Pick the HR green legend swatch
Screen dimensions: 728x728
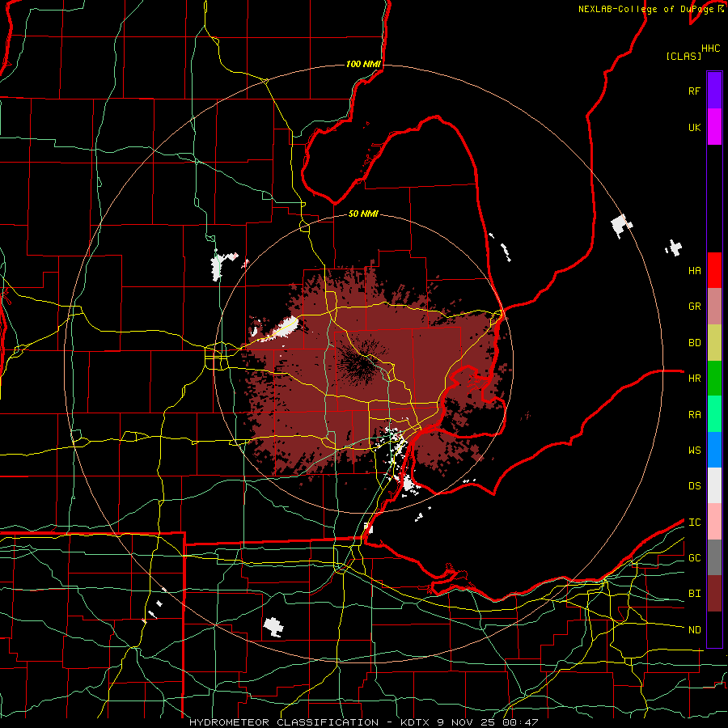click(x=714, y=379)
